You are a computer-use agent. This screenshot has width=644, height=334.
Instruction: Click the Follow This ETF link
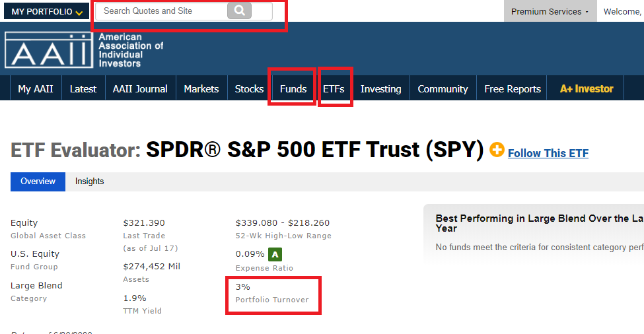pyautogui.click(x=548, y=153)
